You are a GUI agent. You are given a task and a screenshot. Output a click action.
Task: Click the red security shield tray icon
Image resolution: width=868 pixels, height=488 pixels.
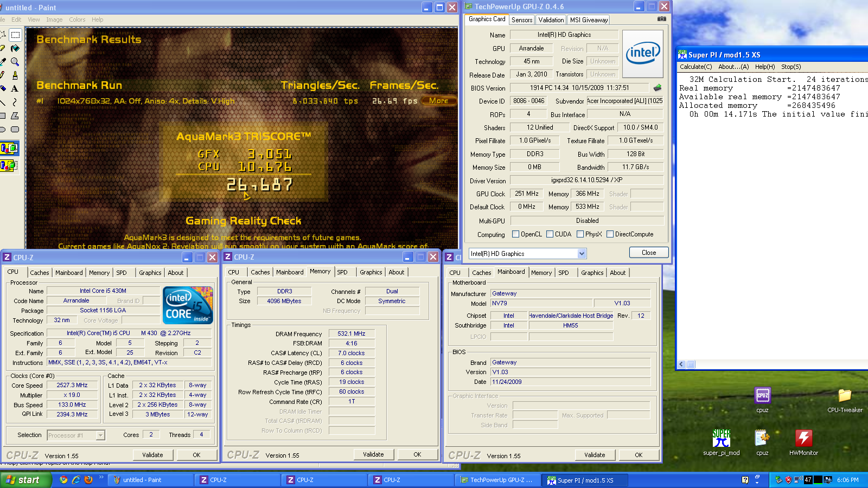point(789,480)
